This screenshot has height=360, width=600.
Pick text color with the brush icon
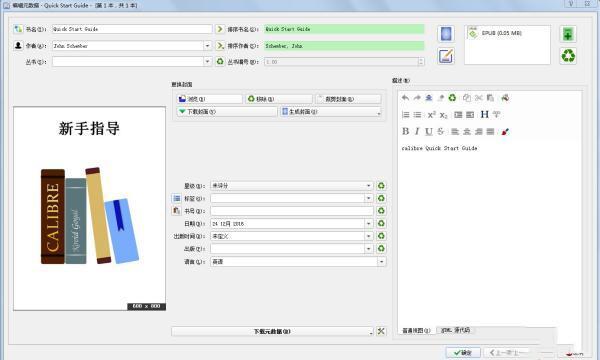pyautogui.click(x=505, y=132)
